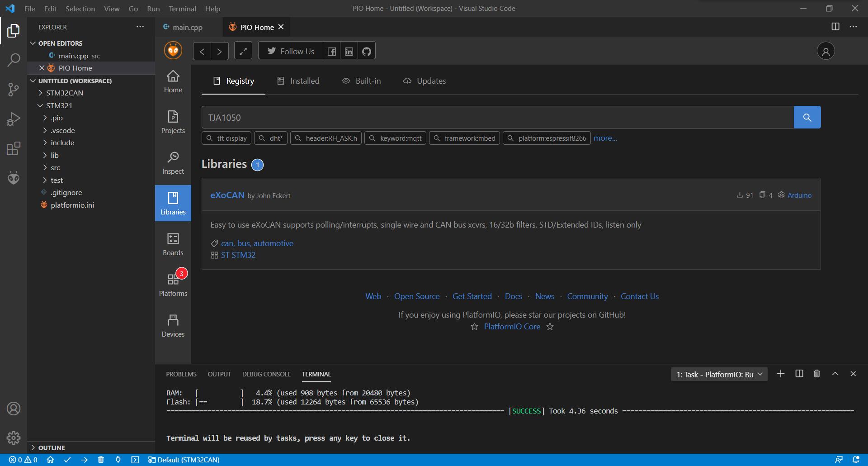This screenshot has height=466, width=868.
Task: Open the Extensions view
Action: [14, 148]
